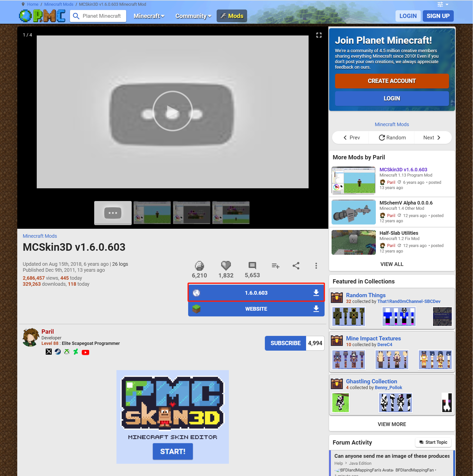Click the Minecraft Mods sidebar heading link
Image resolution: width=473 pixels, height=476 pixels.
coord(392,124)
